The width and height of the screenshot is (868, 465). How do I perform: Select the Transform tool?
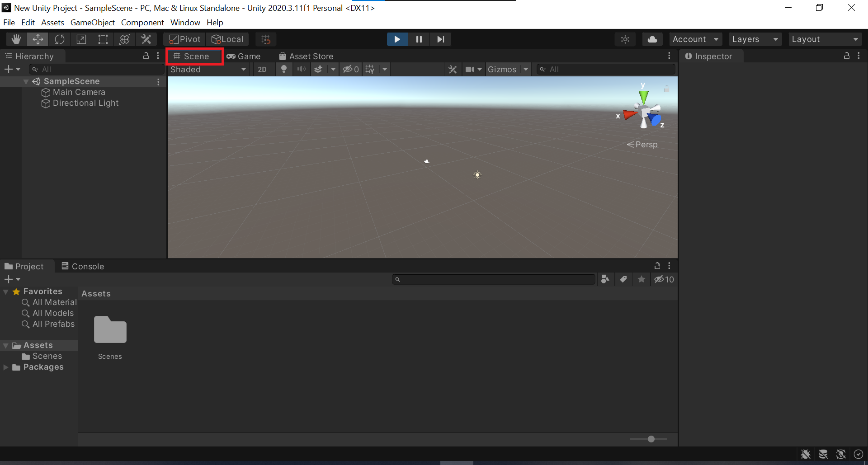[x=125, y=39]
